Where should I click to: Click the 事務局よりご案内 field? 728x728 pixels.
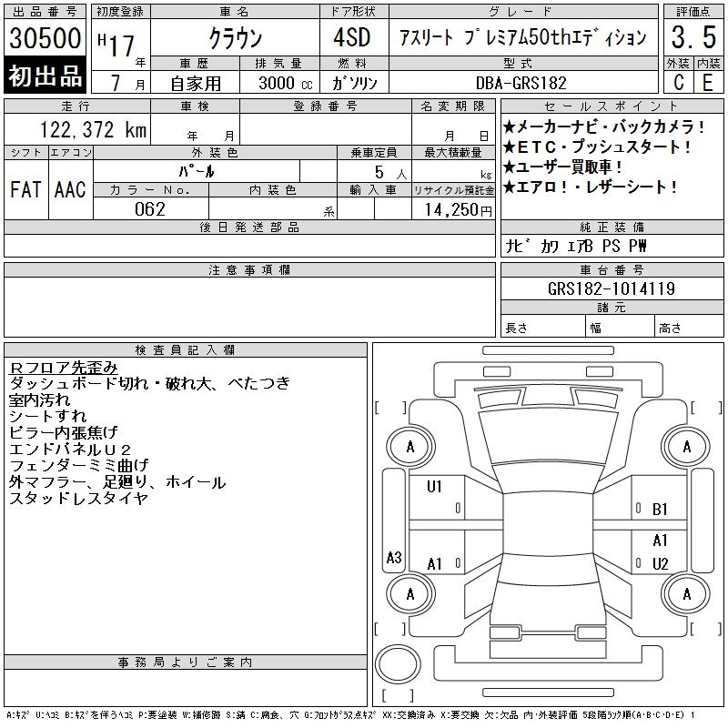point(186,688)
